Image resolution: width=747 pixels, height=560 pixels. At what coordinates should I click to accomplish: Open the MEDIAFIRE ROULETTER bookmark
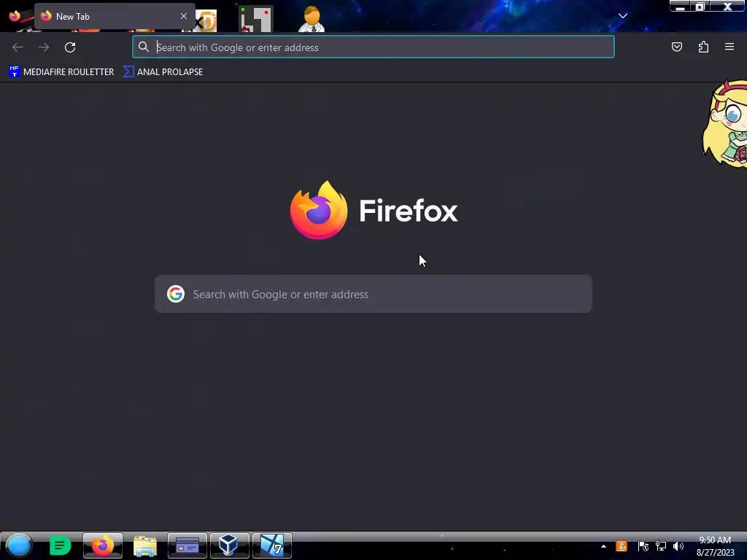(61, 72)
